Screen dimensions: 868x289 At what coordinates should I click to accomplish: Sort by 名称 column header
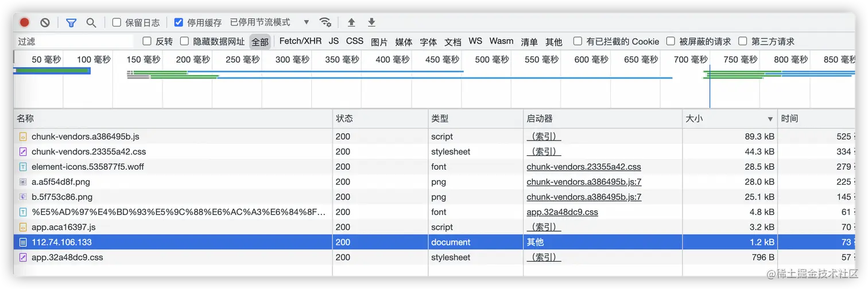[173, 119]
